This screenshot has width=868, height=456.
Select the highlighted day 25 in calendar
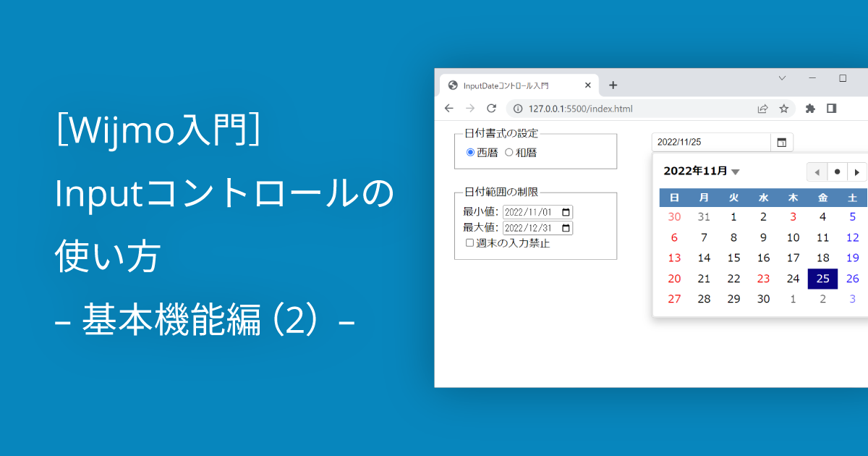tap(822, 279)
